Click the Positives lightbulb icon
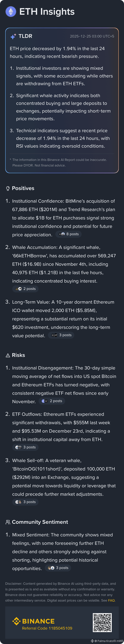The width and height of the screenshot is (124, 644). tap(8, 188)
